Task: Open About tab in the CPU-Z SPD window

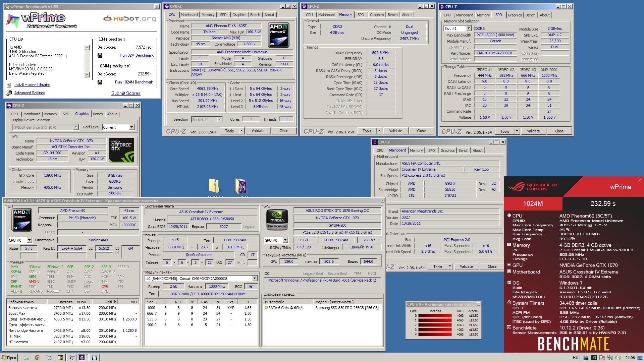Action: tap(545, 15)
